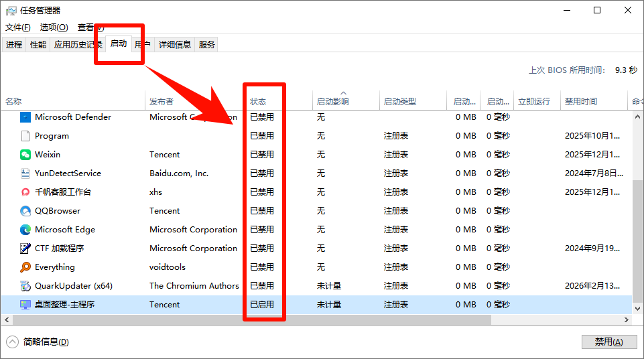
Task: Open the 文件 menu
Action: click(18, 27)
